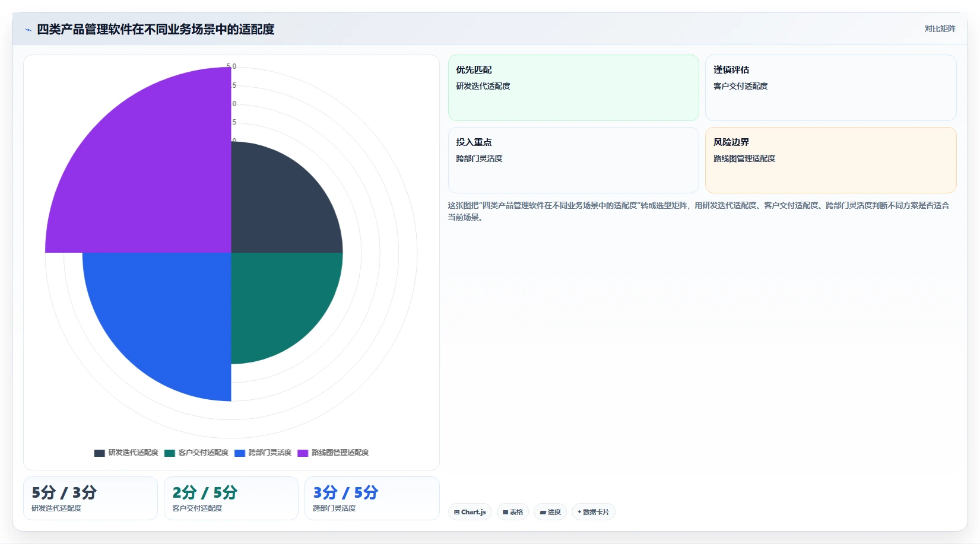Click 研发迭代适配度 text in 优先匹配 card
The width and height of the screenshot is (980, 544).
pyautogui.click(x=483, y=86)
